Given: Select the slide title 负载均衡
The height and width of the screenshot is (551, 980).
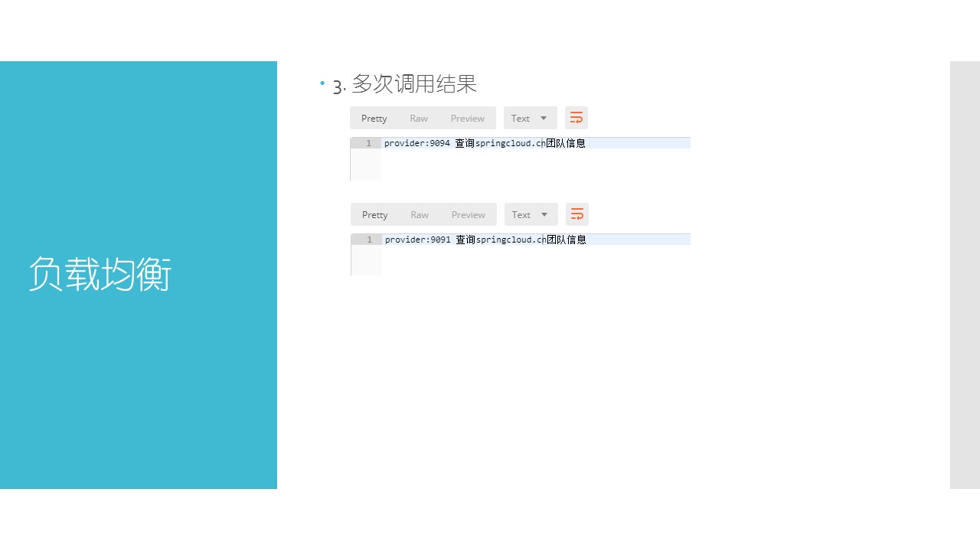Looking at the screenshot, I should [x=100, y=274].
